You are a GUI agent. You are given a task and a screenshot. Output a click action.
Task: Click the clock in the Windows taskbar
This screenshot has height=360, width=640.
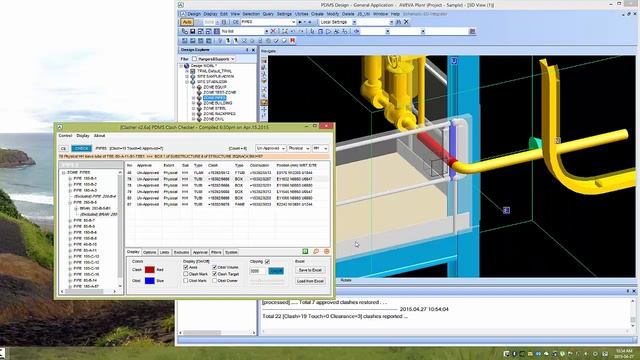pyautogui.click(x=624, y=353)
